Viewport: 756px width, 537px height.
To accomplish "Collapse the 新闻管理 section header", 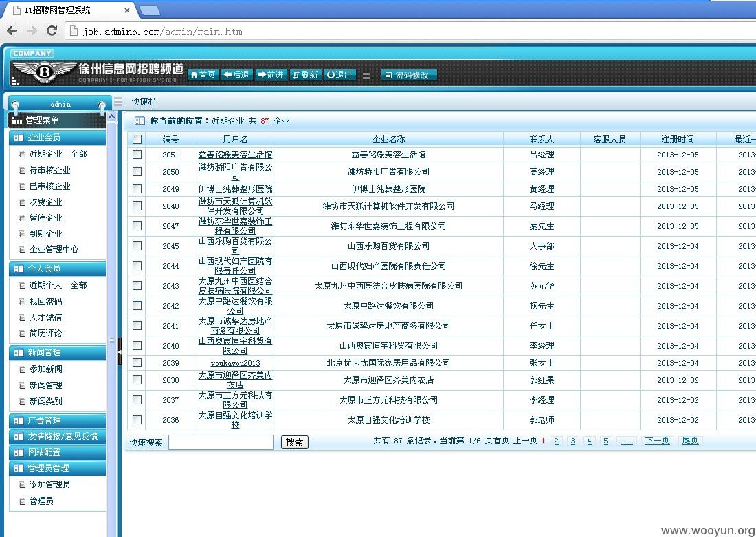I will click(x=57, y=353).
